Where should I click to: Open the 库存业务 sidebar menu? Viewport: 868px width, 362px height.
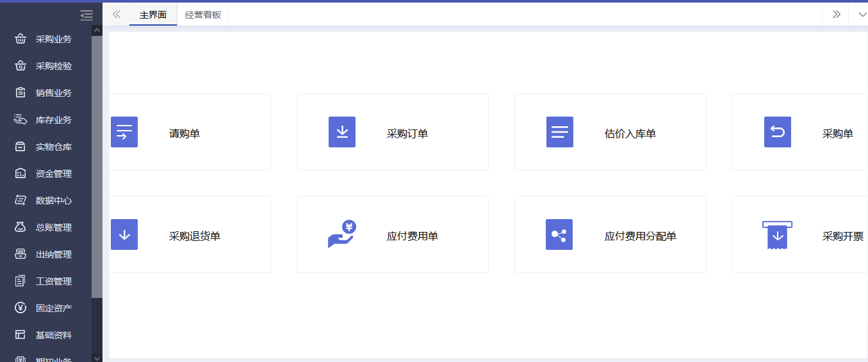pos(53,120)
